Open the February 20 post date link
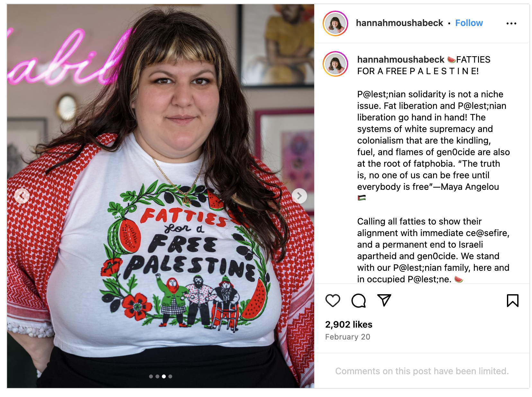The width and height of the screenshot is (532, 397). (x=348, y=337)
